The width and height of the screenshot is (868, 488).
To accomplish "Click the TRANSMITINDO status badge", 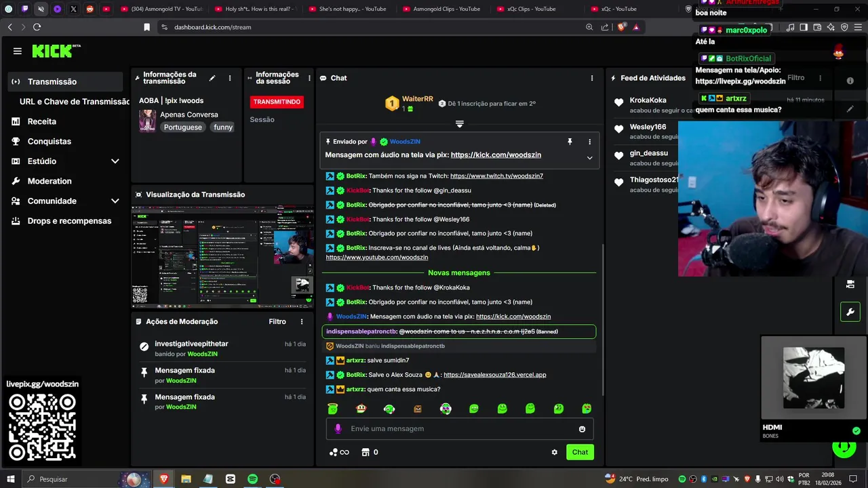I will click(277, 102).
